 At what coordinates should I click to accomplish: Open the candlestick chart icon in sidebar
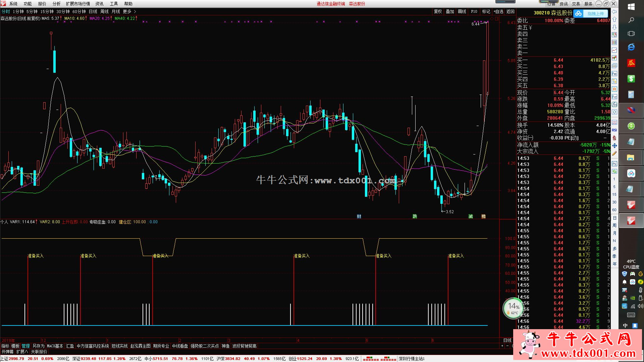614,58
